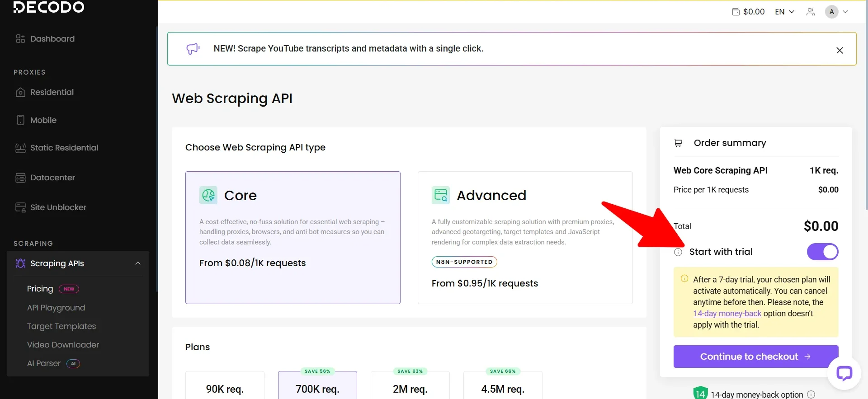Click the Site Unblocker icon
This screenshot has height=399, width=868.
pyautogui.click(x=20, y=207)
